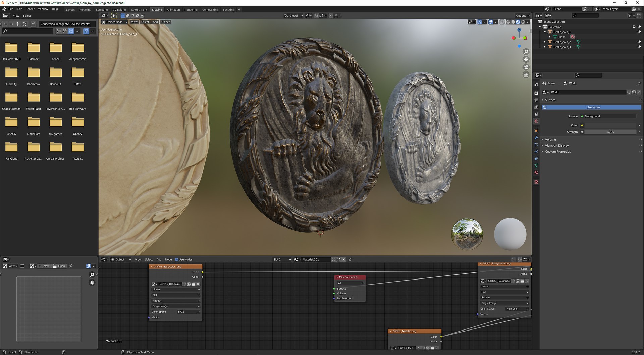Open the Render menu

(x=30, y=9)
